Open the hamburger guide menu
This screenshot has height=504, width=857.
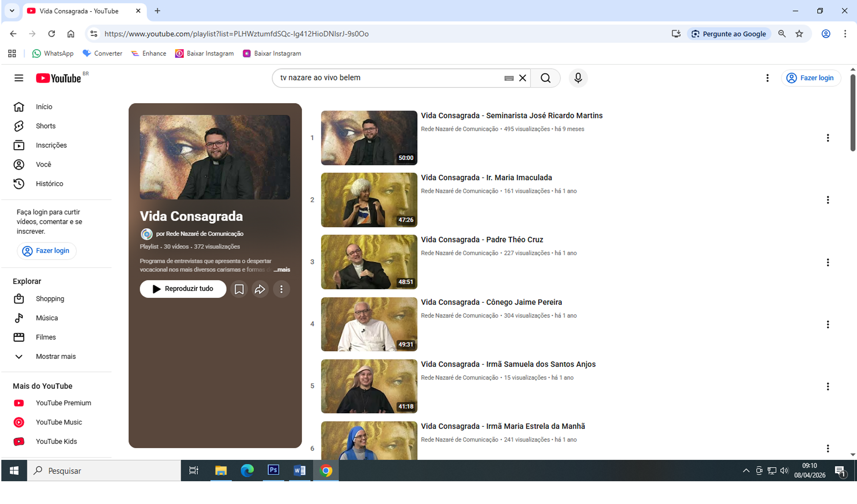[x=19, y=78]
